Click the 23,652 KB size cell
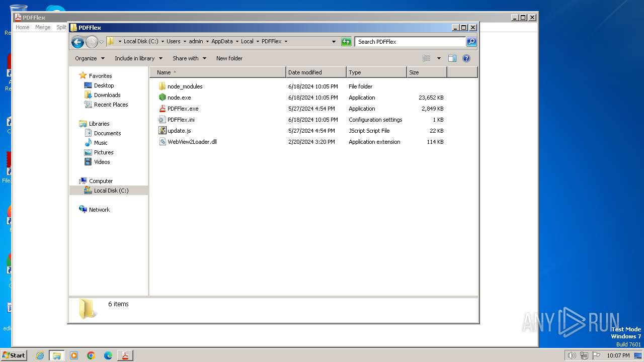This screenshot has height=362, width=644. coord(431,98)
